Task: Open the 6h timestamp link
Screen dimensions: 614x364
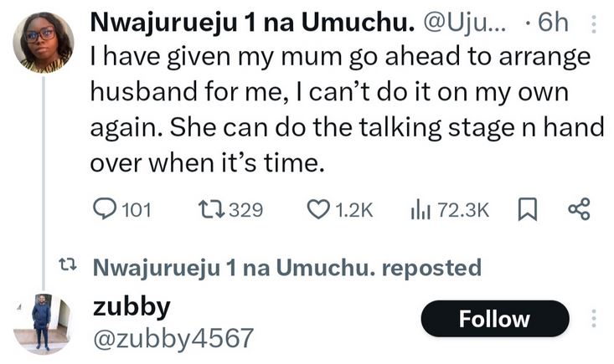Action: click(551, 23)
